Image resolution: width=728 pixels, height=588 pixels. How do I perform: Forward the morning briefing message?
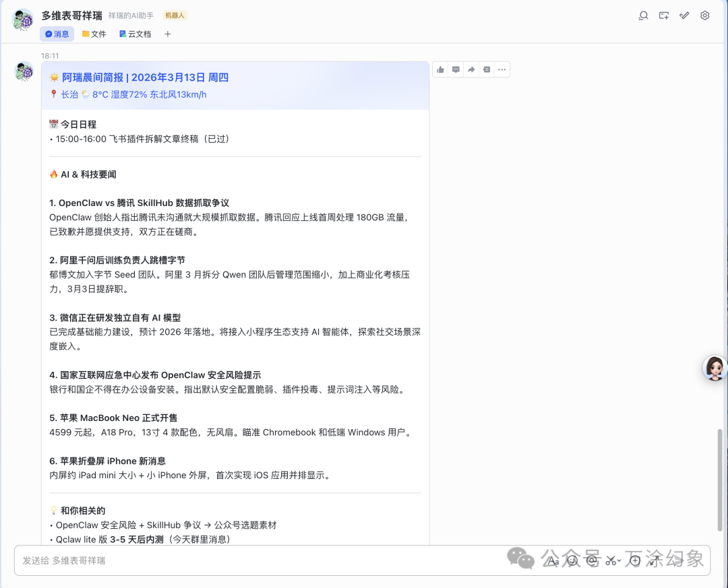[x=471, y=69]
